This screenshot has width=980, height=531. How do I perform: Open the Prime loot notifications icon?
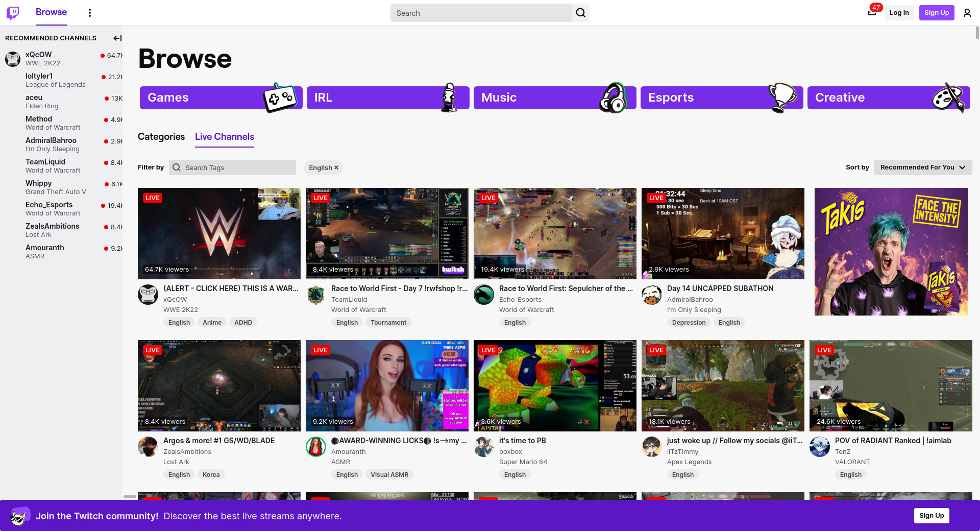(x=872, y=13)
